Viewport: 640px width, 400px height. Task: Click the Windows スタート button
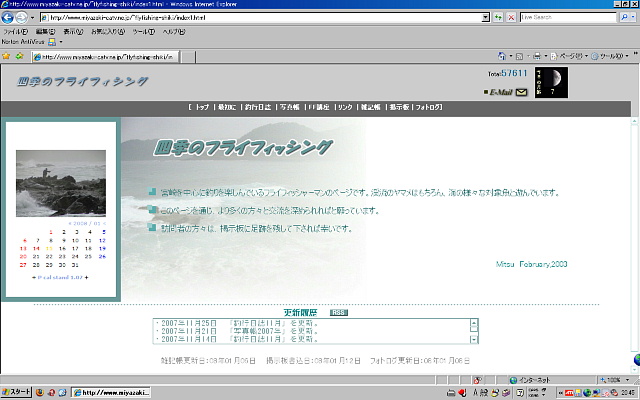pyautogui.click(x=16, y=392)
